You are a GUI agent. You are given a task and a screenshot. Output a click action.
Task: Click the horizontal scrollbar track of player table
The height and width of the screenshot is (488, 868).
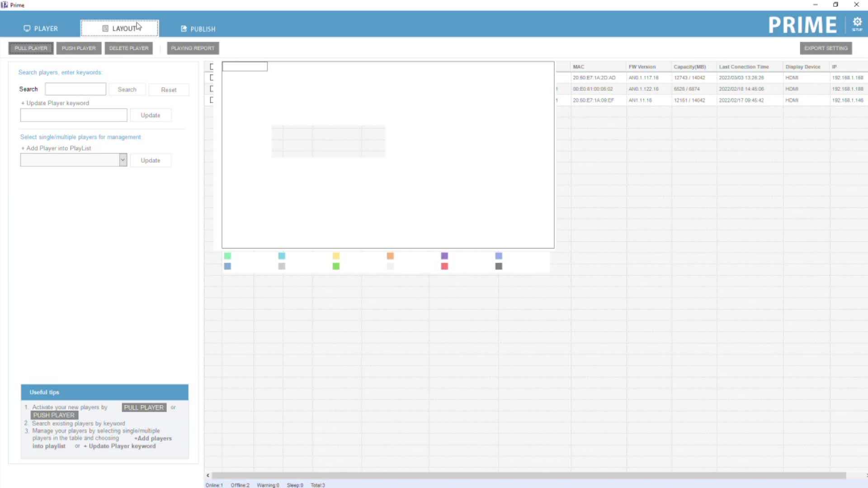[x=529, y=475]
